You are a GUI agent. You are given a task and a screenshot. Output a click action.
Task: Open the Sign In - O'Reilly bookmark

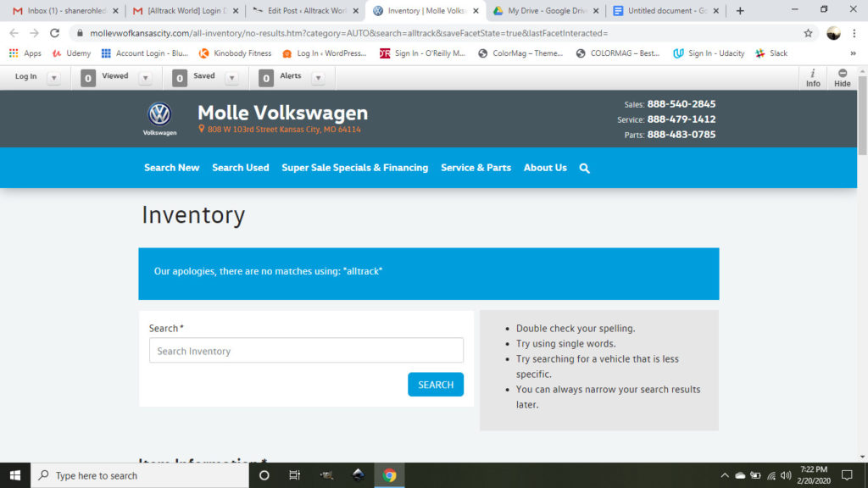pos(422,53)
